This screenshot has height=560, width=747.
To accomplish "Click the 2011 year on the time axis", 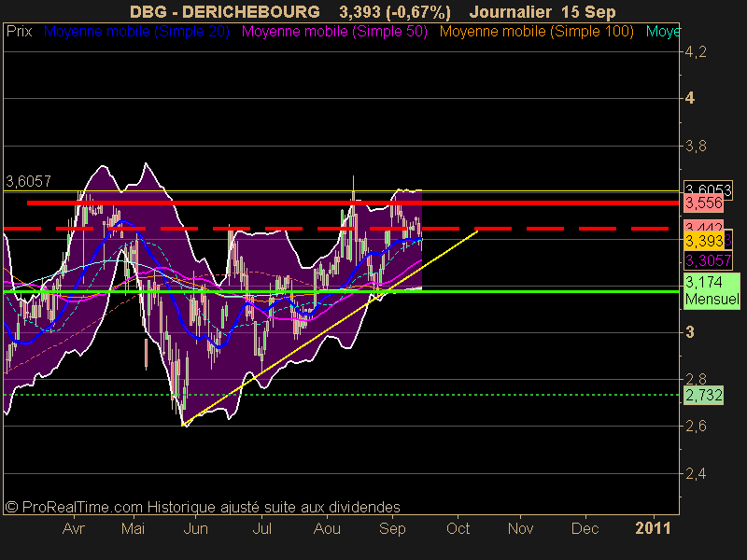I will [x=653, y=528].
